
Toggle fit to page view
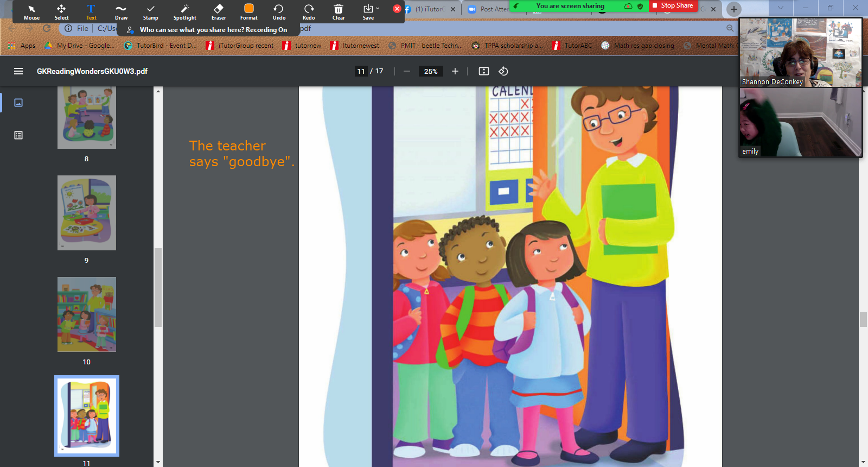pos(484,71)
